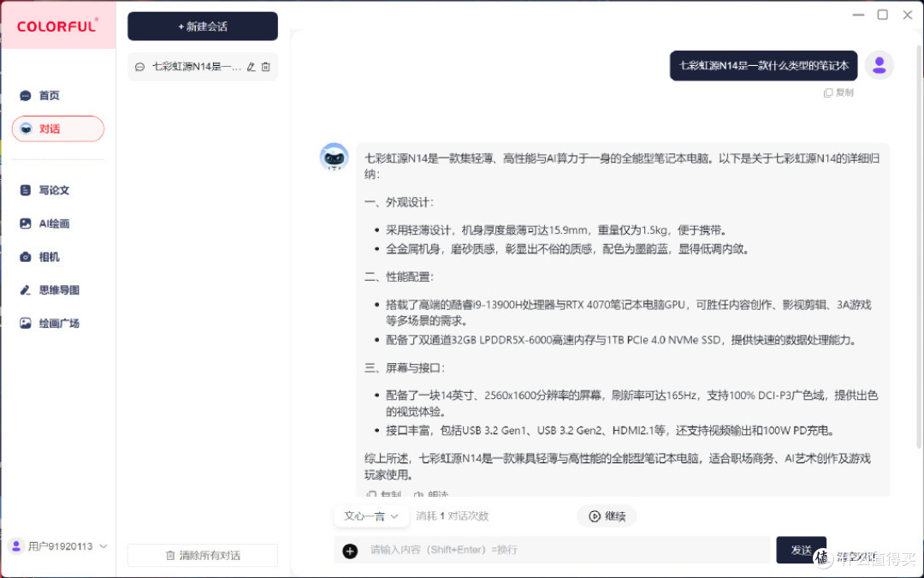Close the application window
The width and height of the screenshot is (924, 578).
coord(908,15)
